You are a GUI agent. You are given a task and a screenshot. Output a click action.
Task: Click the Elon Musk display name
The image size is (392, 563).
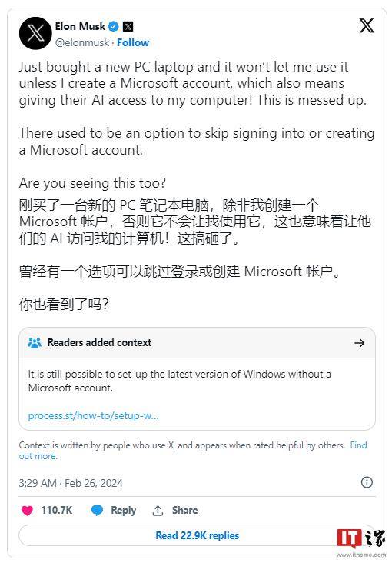[80, 26]
